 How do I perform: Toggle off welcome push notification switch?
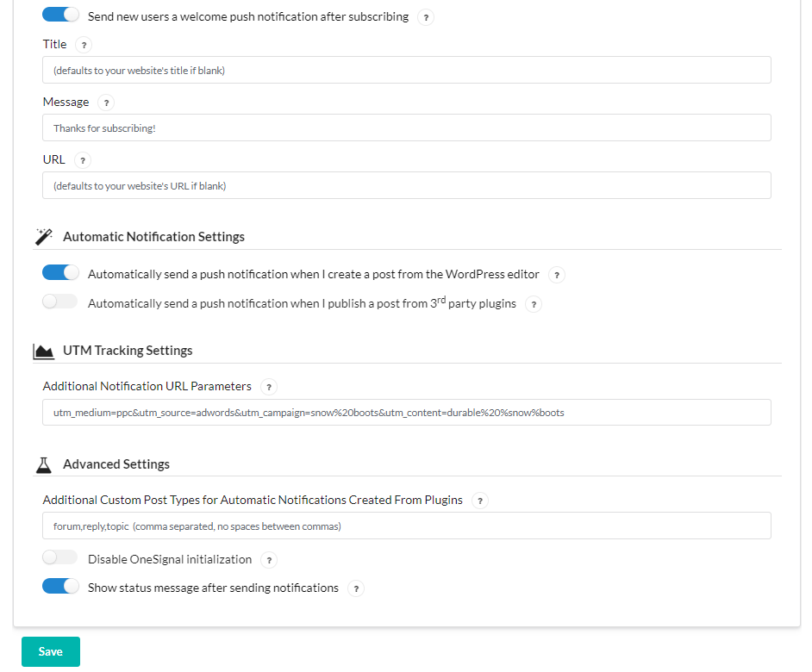60,15
